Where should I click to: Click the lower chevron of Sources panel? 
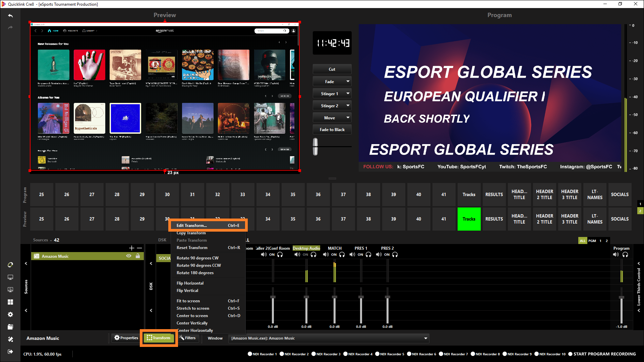pyautogui.click(x=26, y=310)
